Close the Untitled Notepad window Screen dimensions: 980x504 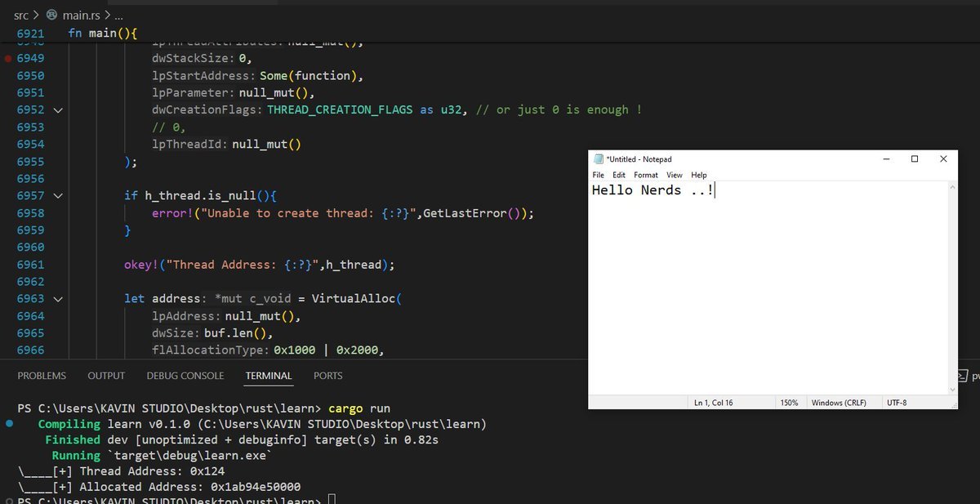pyautogui.click(x=943, y=159)
